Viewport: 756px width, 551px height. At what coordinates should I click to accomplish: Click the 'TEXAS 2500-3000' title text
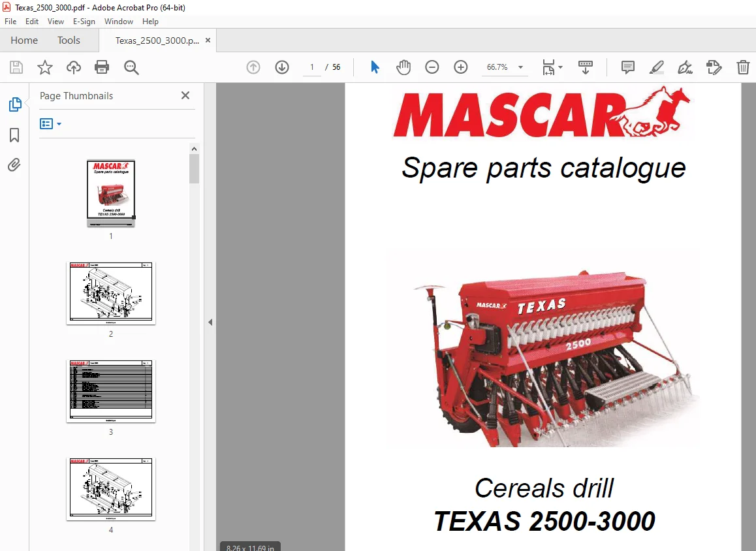(x=544, y=521)
